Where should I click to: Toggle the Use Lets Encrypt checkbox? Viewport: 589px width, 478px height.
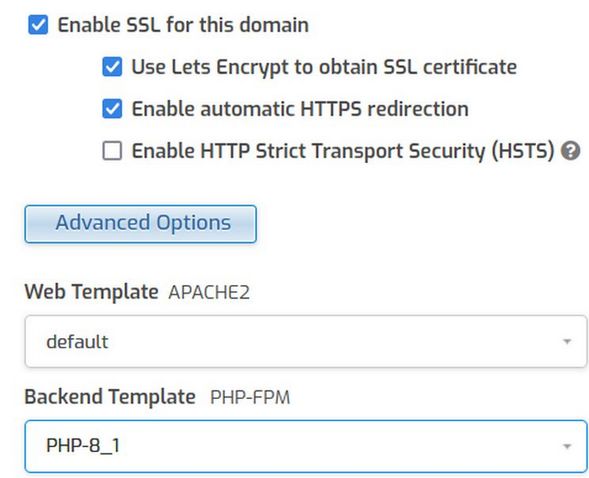(x=112, y=67)
